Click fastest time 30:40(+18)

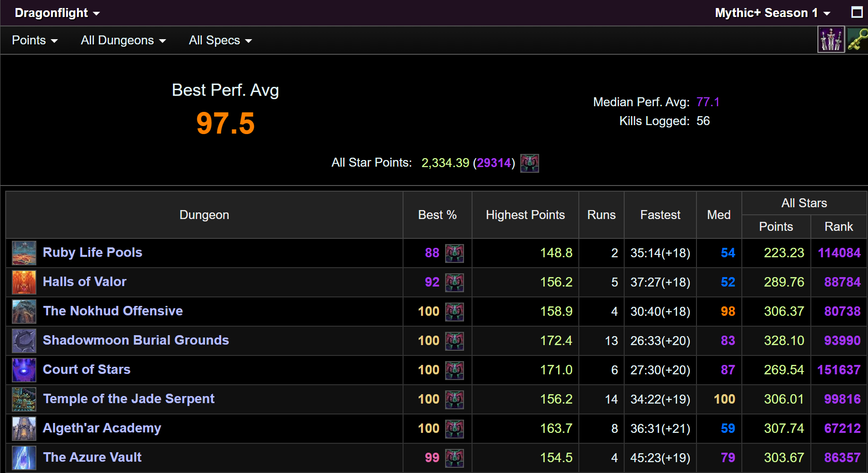660,312
